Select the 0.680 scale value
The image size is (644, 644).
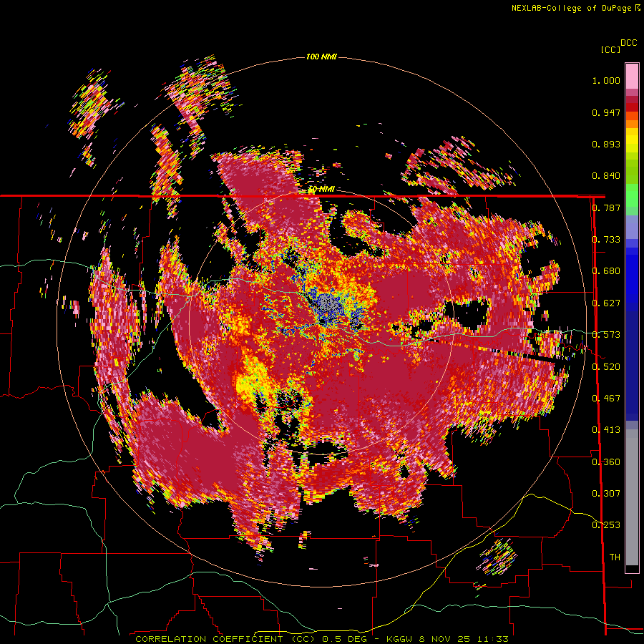point(606,271)
